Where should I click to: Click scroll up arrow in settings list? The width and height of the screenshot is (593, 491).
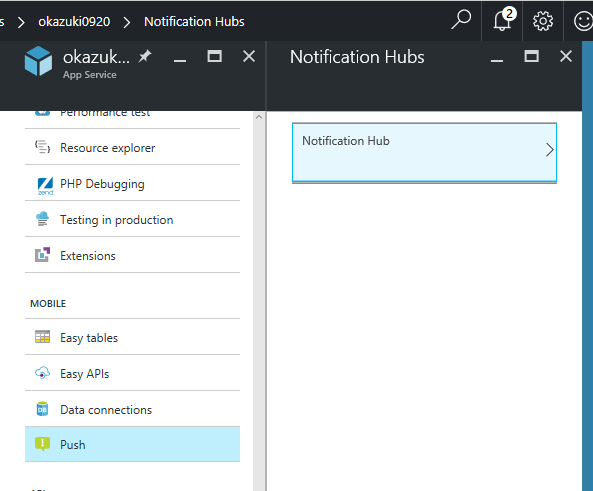pos(259,117)
